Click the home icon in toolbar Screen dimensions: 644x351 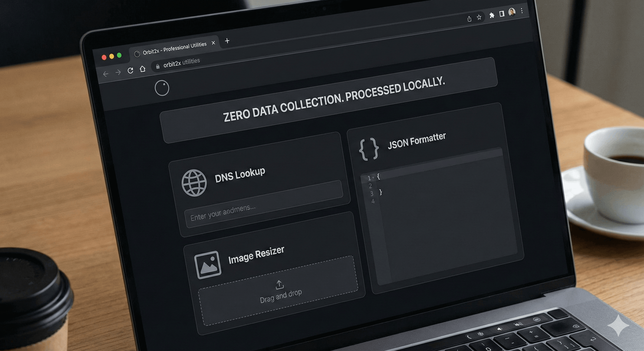click(x=142, y=69)
